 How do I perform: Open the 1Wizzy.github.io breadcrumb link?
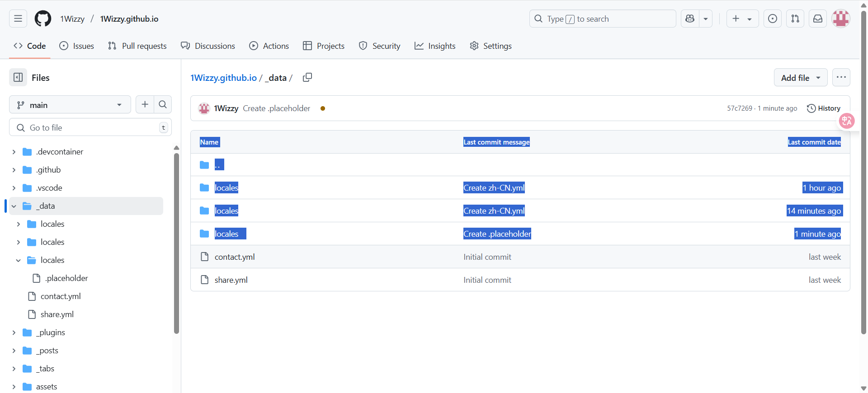coord(223,78)
